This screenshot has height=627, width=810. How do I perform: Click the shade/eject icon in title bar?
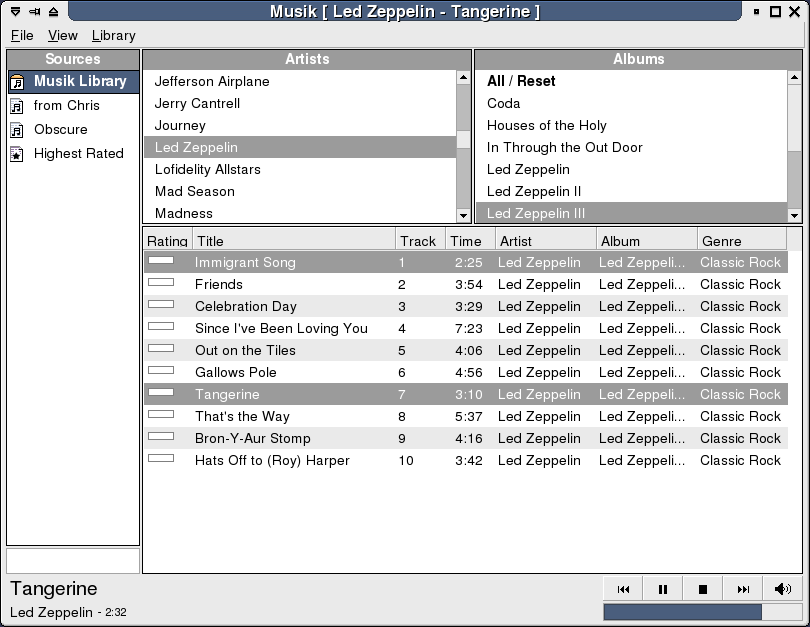tap(53, 11)
